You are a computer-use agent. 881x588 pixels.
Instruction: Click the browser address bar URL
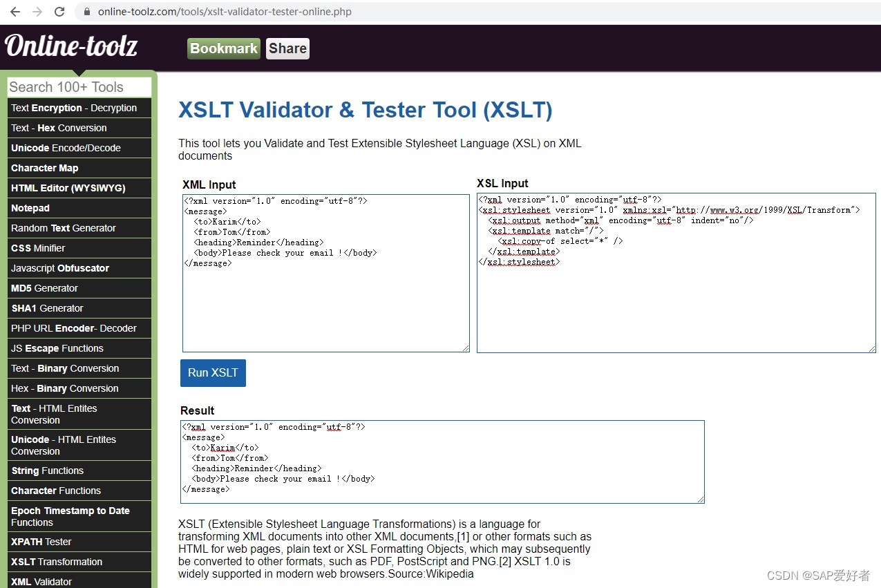coord(225,11)
